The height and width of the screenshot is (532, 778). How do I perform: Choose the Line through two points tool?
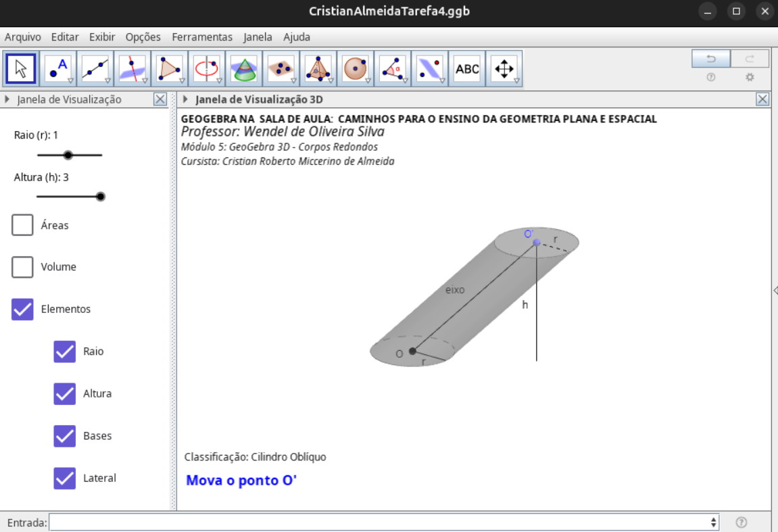tap(95, 69)
